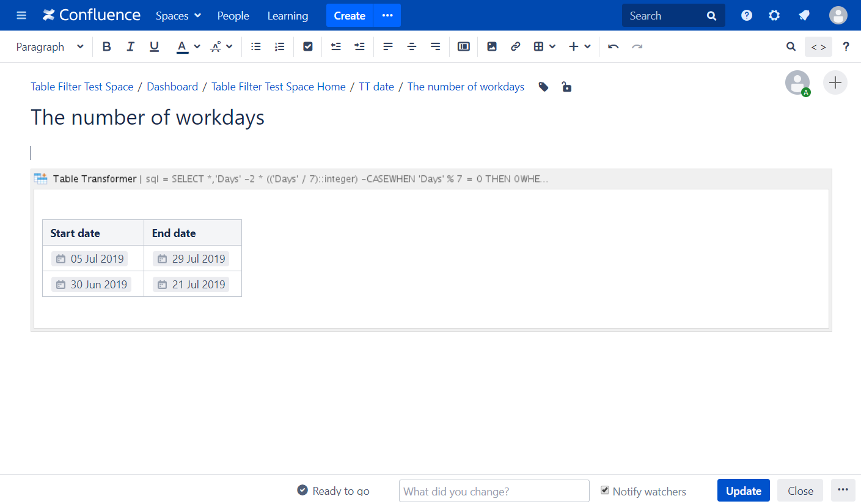Click the Update button
The height and width of the screenshot is (504, 861).
point(743,491)
